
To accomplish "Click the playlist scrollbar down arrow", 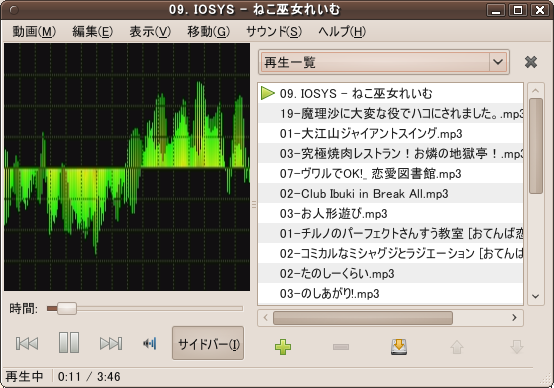I will click(535, 296).
